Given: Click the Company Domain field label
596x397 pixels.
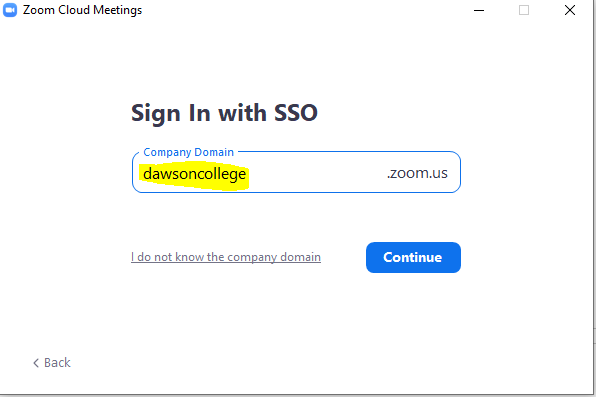Looking at the screenshot, I should pos(189,152).
